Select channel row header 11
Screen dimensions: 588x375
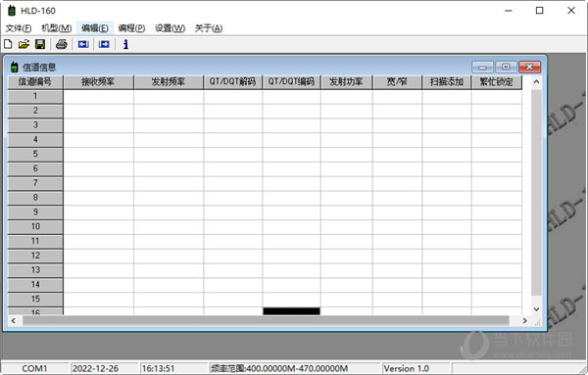tap(35, 241)
